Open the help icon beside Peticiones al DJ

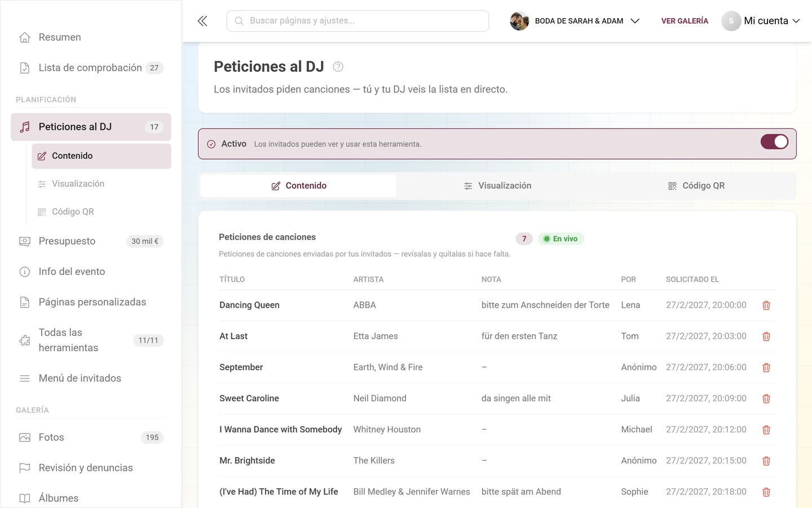[338, 67]
